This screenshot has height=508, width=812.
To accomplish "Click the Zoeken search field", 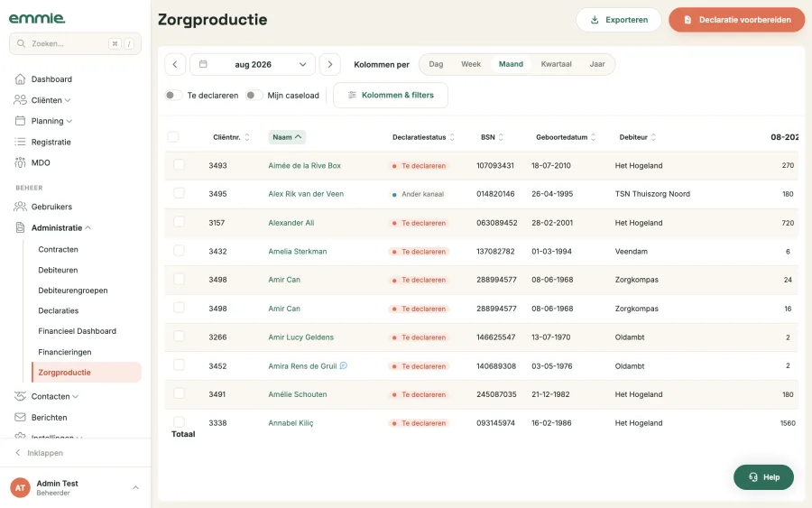I will coord(75,43).
